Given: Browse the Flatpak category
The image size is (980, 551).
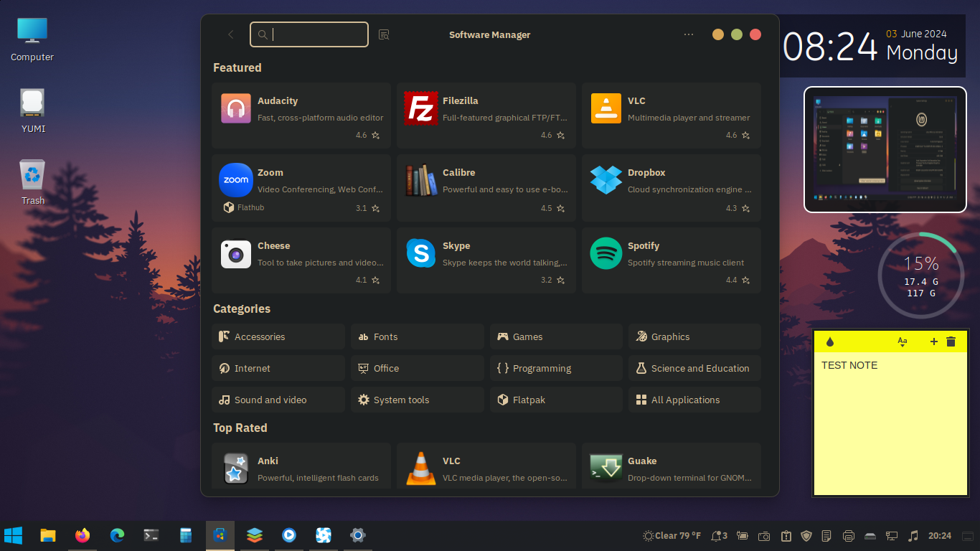Looking at the screenshot, I should [x=556, y=400].
